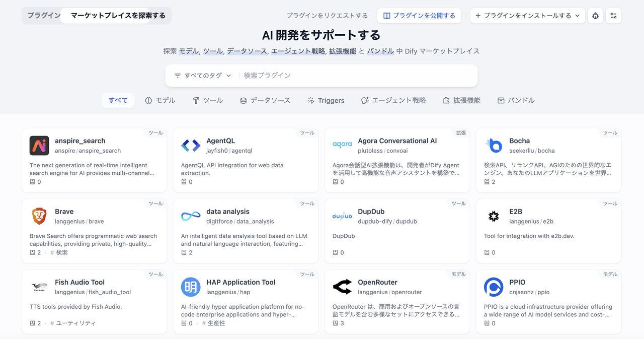Open the プラグインをインストールする dropdown
The width and height of the screenshot is (644, 339).
pos(528,16)
